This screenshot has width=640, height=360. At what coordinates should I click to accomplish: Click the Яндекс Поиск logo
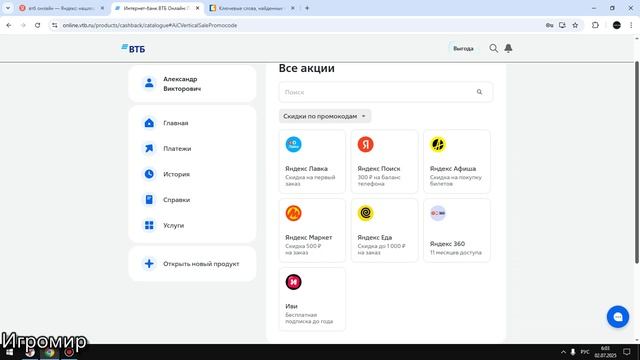pyautogui.click(x=366, y=144)
